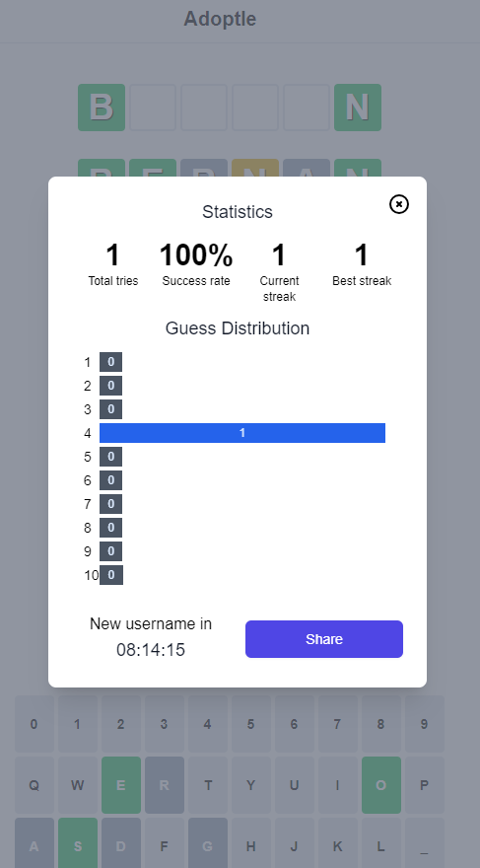Image resolution: width=480 pixels, height=868 pixels.
Task: Tap the green O key
Action: click(x=381, y=785)
